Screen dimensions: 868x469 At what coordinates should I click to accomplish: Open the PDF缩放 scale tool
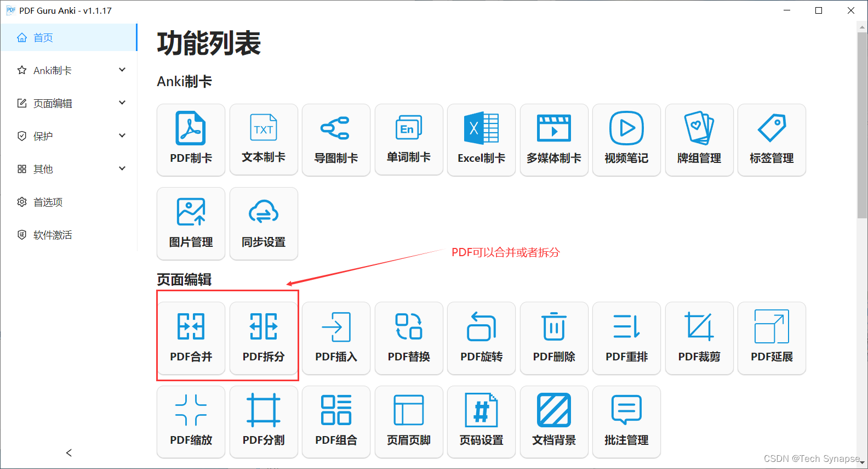click(191, 422)
